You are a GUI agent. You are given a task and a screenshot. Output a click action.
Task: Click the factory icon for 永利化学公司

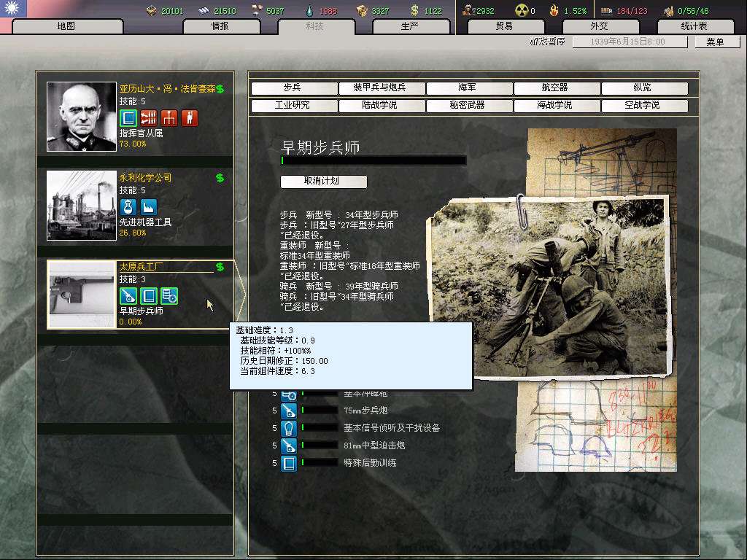pyautogui.click(x=148, y=207)
